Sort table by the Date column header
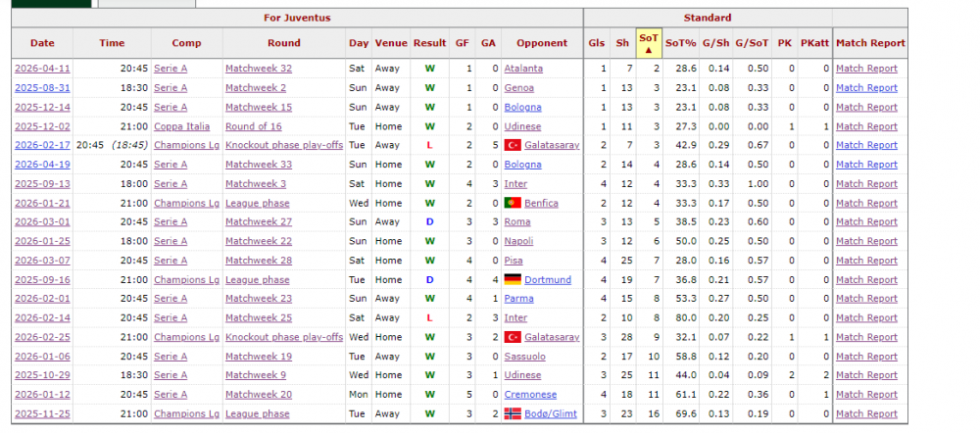The image size is (980, 433). [42, 43]
